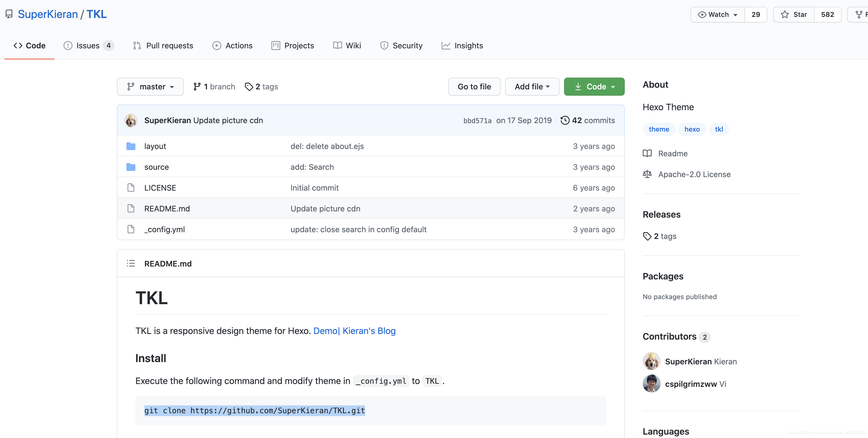View the 29 watchers count
Viewport: 868px width, 438px height.
point(756,15)
